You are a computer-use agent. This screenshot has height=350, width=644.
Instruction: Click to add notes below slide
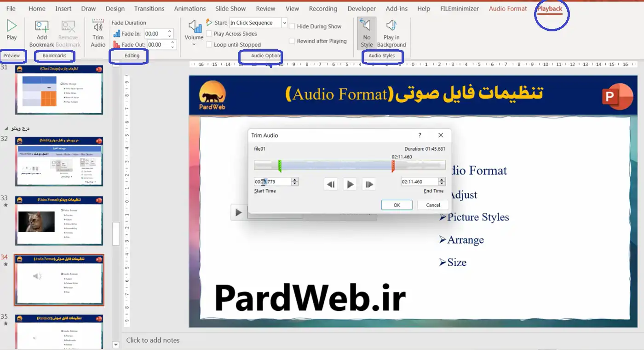pos(153,340)
